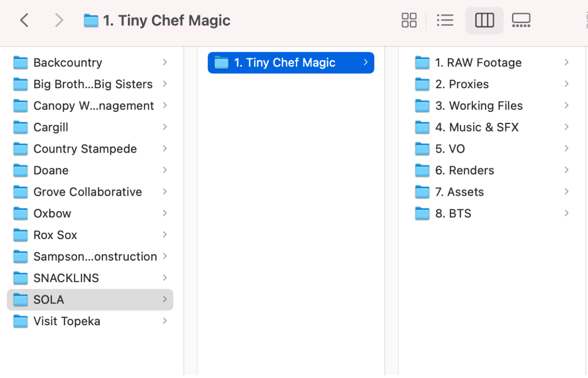
Task: Open the 3. Working Files folder
Action: [492, 106]
